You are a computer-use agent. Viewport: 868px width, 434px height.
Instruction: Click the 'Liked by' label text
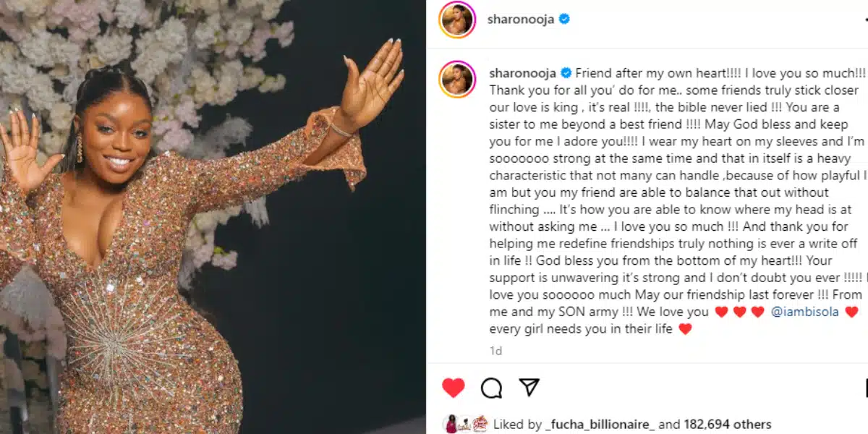tap(517, 425)
